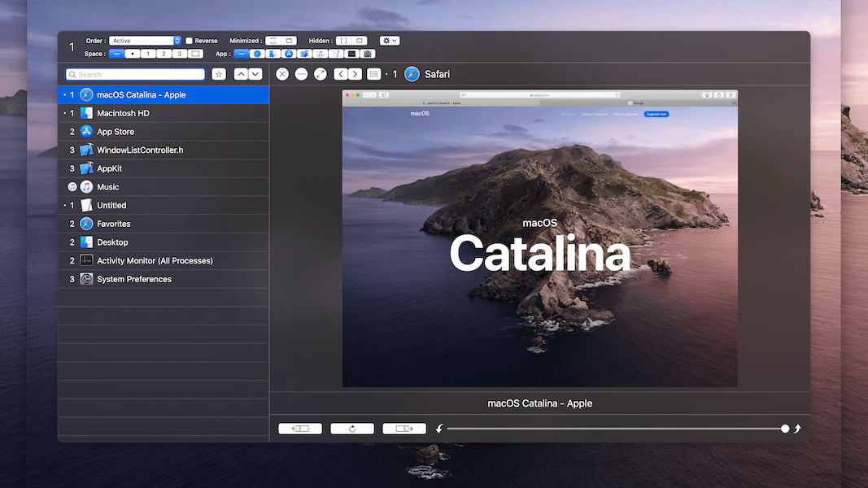The height and width of the screenshot is (488, 868).
Task: Enable the Reverse checkbox
Action: click(189, 41)
